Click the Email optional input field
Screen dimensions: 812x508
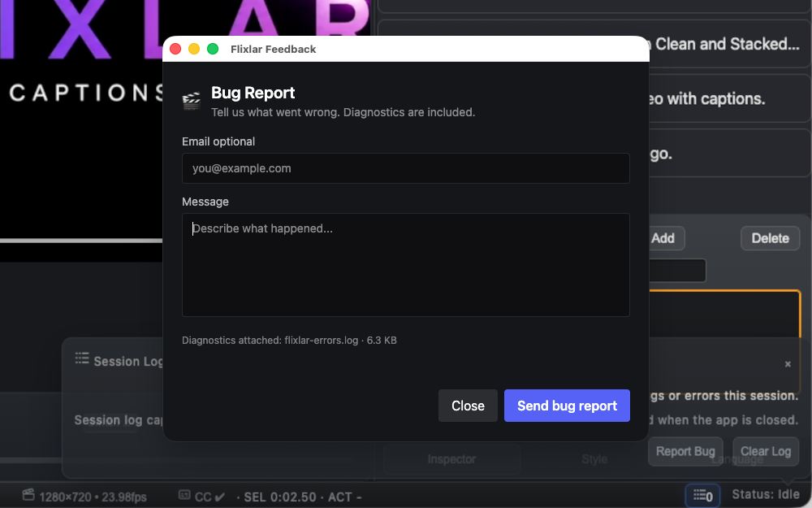click(405, 168)
